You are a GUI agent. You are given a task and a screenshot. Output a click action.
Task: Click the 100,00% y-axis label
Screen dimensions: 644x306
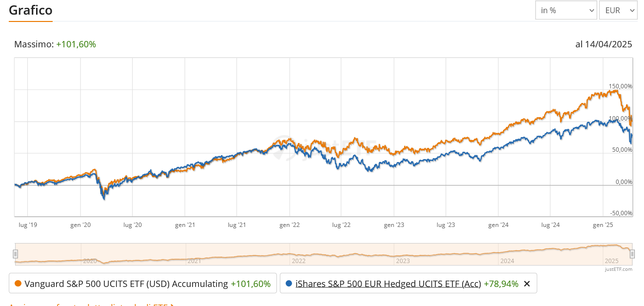click(620, 118)
